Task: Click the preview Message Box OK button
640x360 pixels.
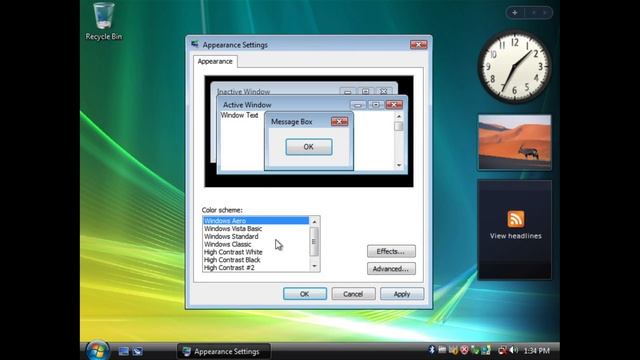Action: (309, 147)
